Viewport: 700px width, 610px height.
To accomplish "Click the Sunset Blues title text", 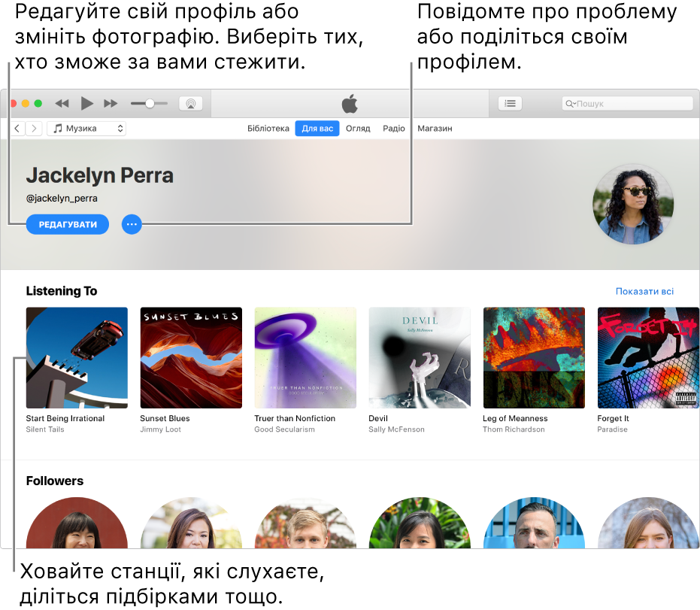I will pos(165,418).
